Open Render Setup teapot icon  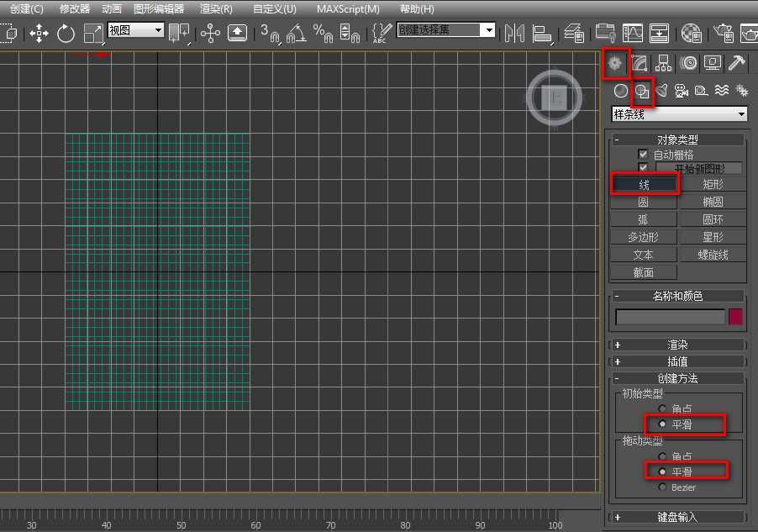[x=724, y=34]
